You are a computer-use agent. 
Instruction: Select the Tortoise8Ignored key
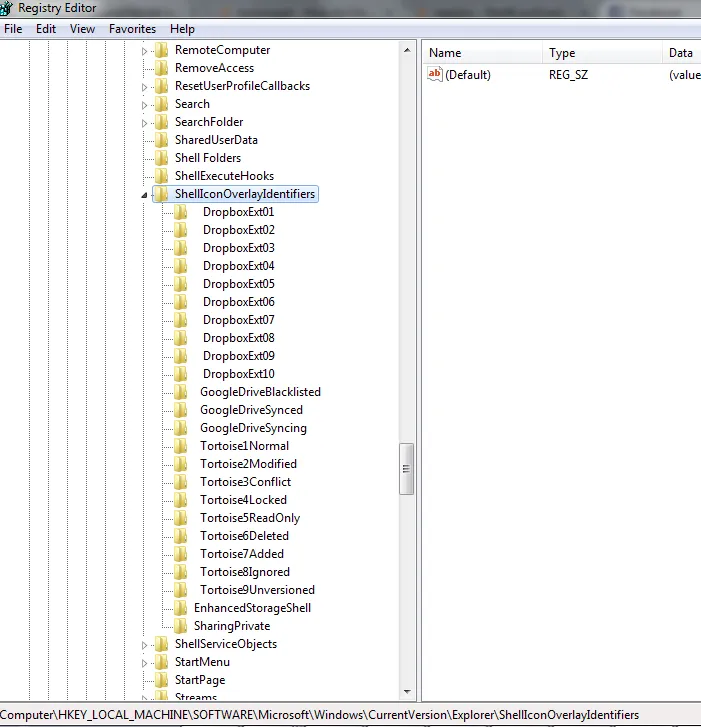(x=245, y=572)
